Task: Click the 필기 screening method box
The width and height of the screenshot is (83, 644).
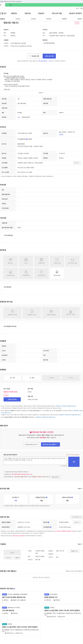Action: pos(51,378)
